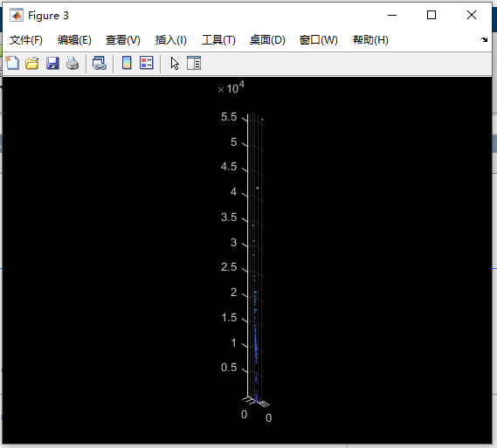Open the 文件(F) menu

click(25, 40)
